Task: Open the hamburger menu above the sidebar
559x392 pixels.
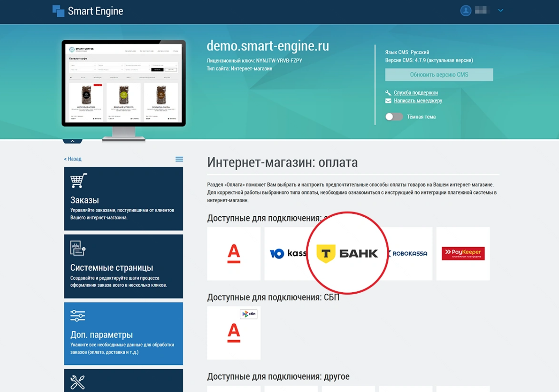Action: 179,159
